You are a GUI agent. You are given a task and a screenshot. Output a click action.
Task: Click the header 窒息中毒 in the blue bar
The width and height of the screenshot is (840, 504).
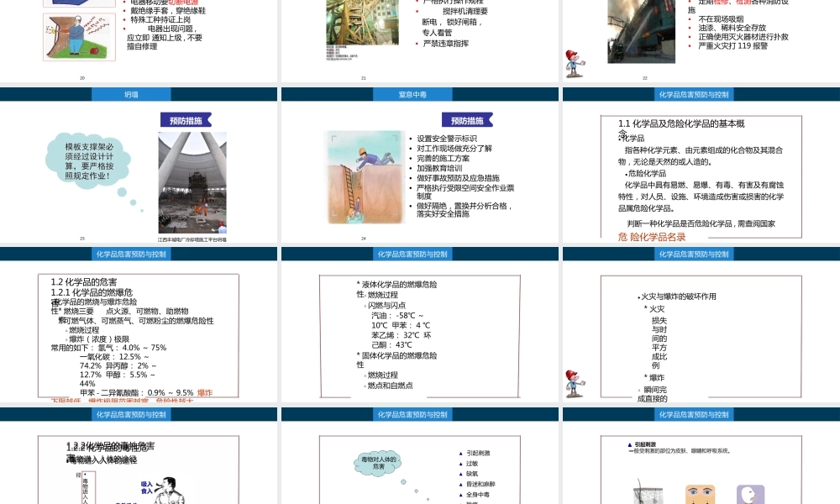(x=412, y=94)
